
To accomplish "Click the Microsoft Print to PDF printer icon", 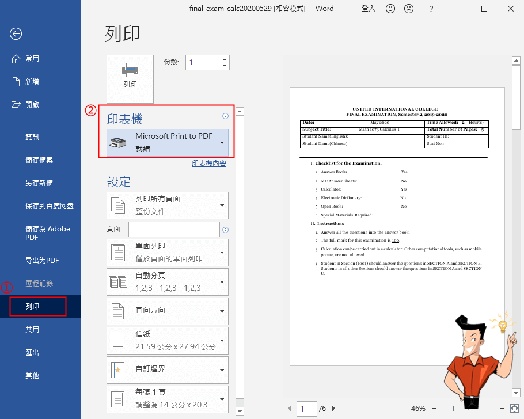I will click(x=118, y=142).
